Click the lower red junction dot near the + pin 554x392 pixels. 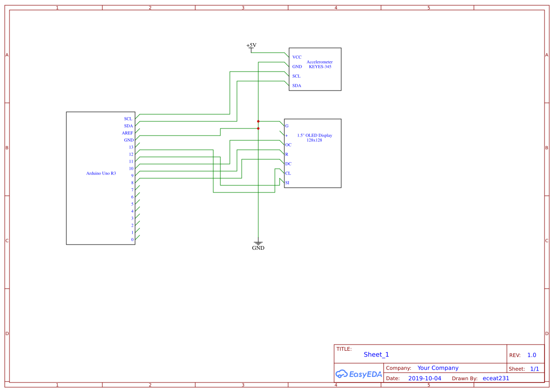coord(258,128)
